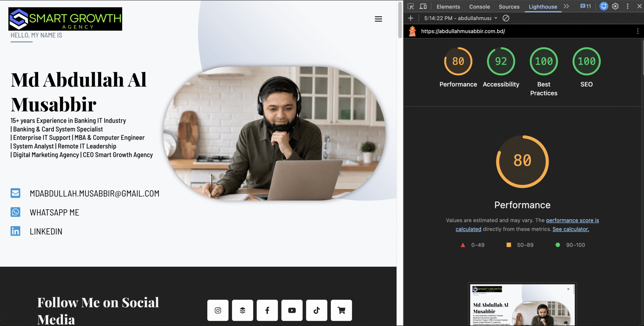Click the 'HELLO, MY NAME IS' text
Image resolution: width=644 pixels, height=326 pixels.
click(36, 35)
